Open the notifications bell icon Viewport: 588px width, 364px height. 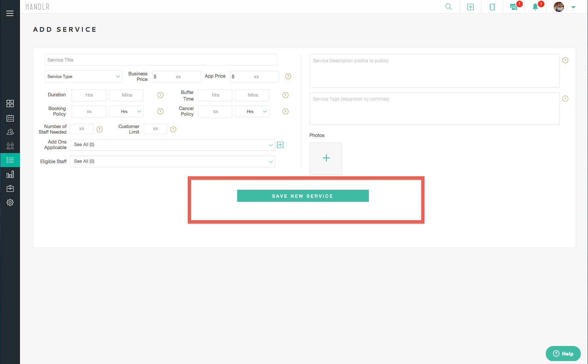point(535,7)
